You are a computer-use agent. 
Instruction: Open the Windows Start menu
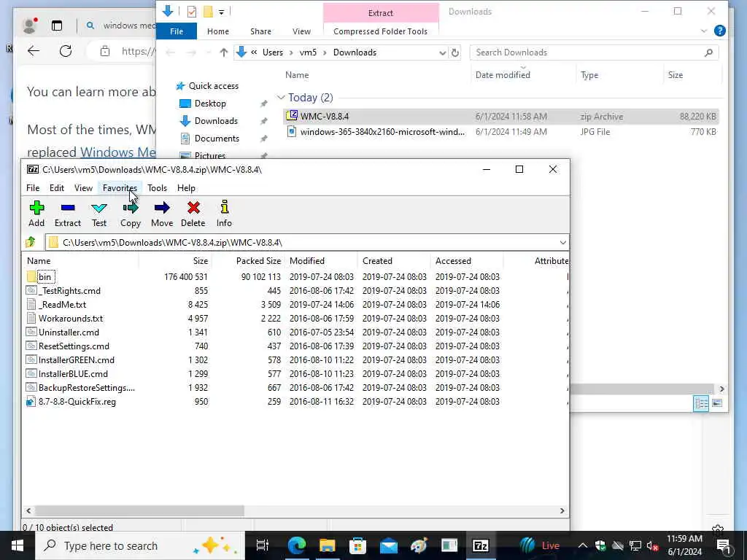tap(18, 545)
